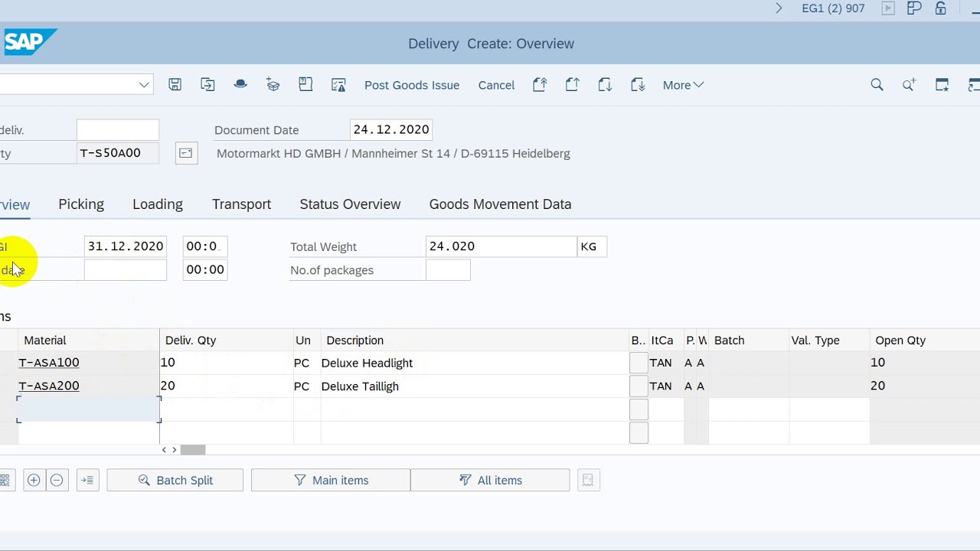Open material link T-ASA100
Screen dimensions: 980x551
pyautogui.click(x=49, y=363)
